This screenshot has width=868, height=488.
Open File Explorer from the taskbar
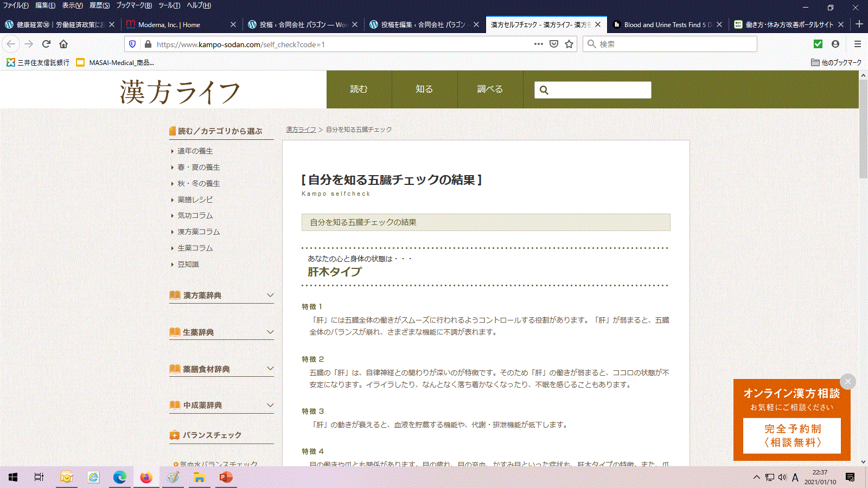pos(200,477)
